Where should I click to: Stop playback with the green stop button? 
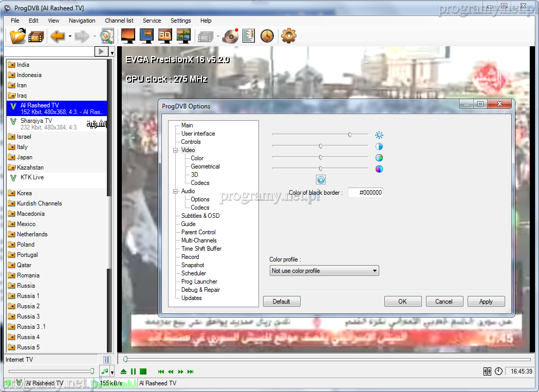coord(143,371)
